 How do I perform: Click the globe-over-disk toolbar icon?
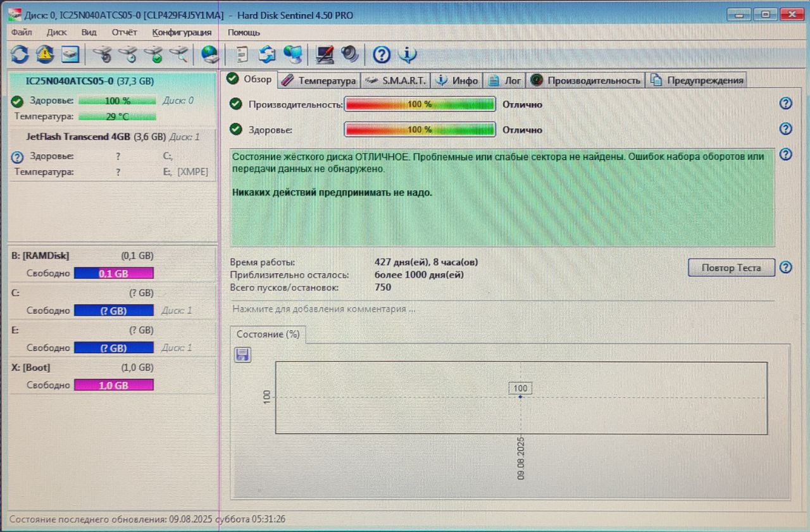[209, 55]
